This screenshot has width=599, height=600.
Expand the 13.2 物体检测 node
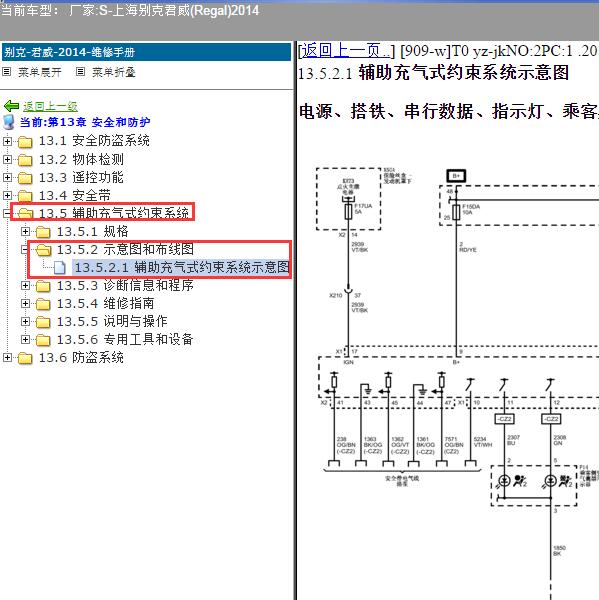pos(7,159)
